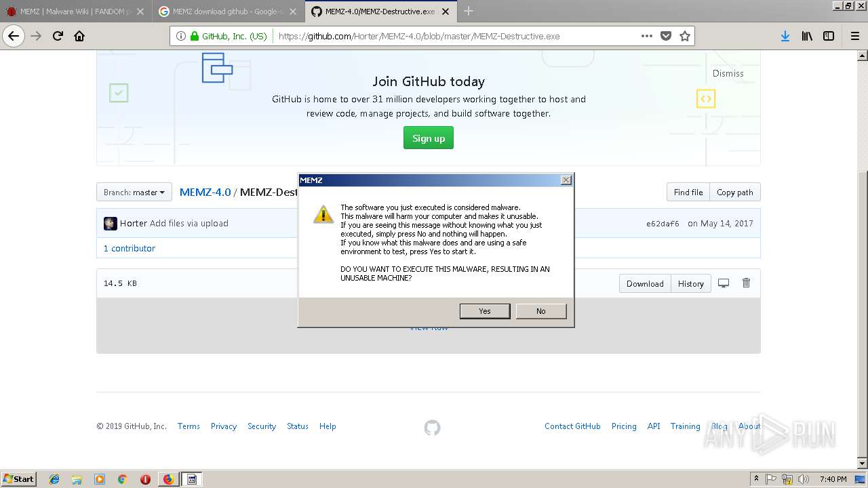Click the No button in MEMZ dialog
The height and width of the screenshot is (488, 868).
[540, 311]
